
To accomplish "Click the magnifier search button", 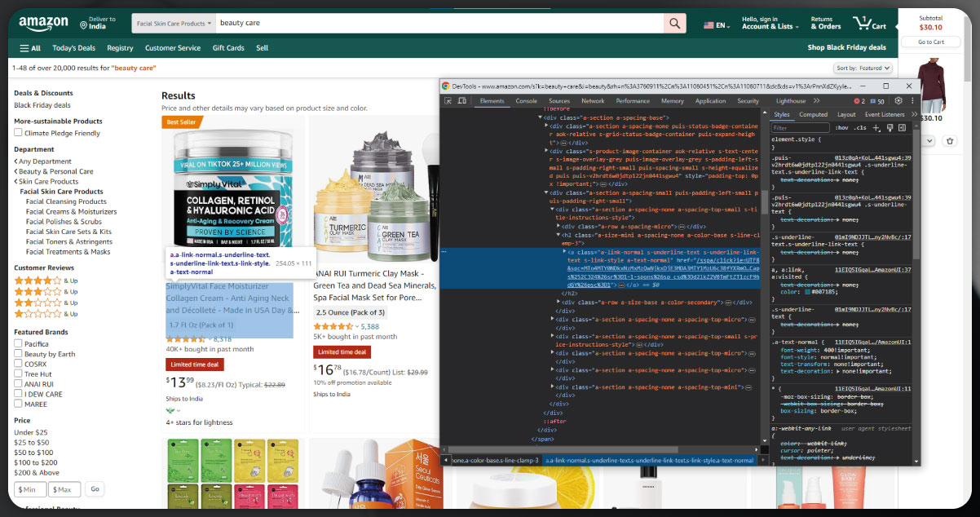I will click(675, 24).
